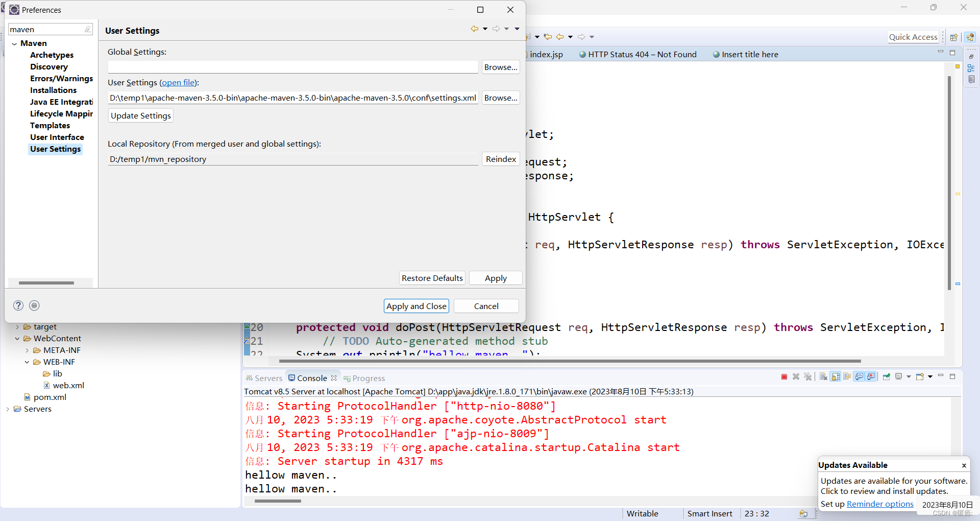Close the Console tab
Screen dimensions: 980x521
(x=334, y=378)
